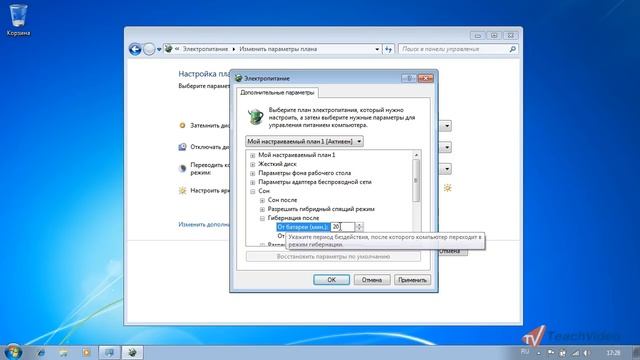This screenshot has height=360, width=640.
Task: Expand the Жесткий диск node
Action: pos(253,164)
